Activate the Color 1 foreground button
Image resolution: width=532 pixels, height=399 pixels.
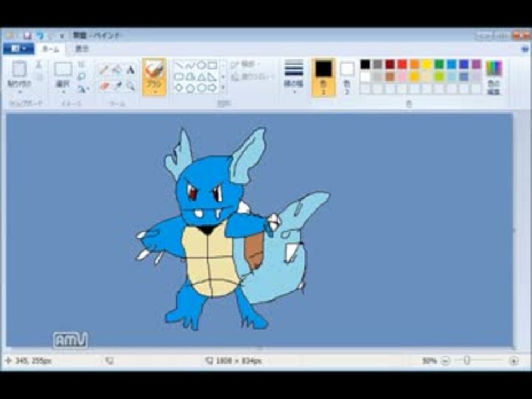pos(323,78)
